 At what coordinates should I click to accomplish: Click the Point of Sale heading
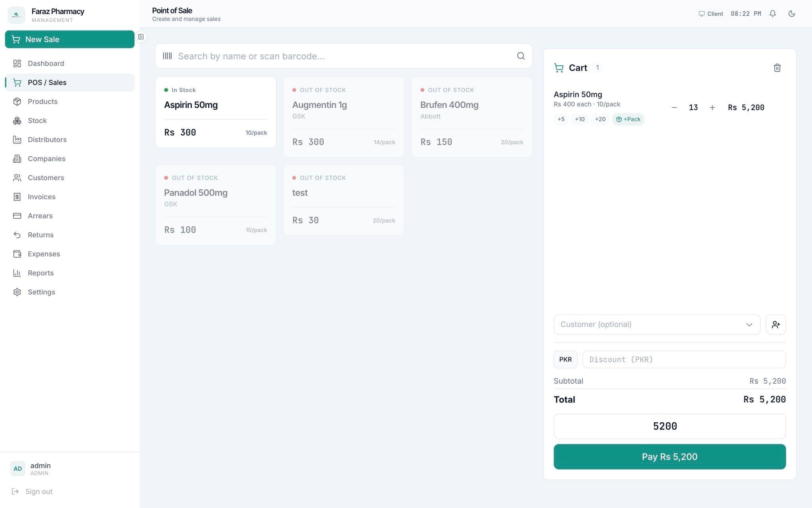[172, 11]
